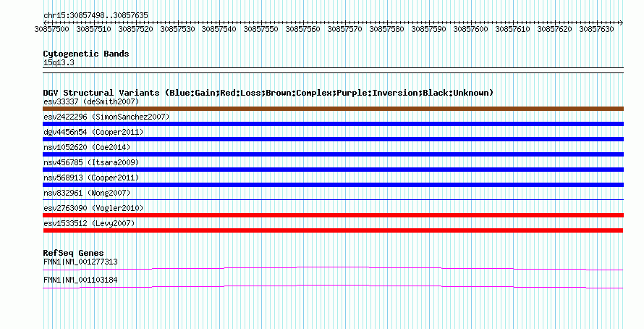Click the DGV Structural Variants track title

268,93
